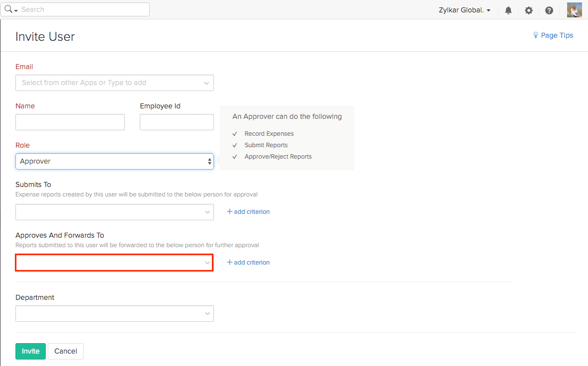Click the Cancel button
This screenshot has height=366, width=588.
point(66,351)
